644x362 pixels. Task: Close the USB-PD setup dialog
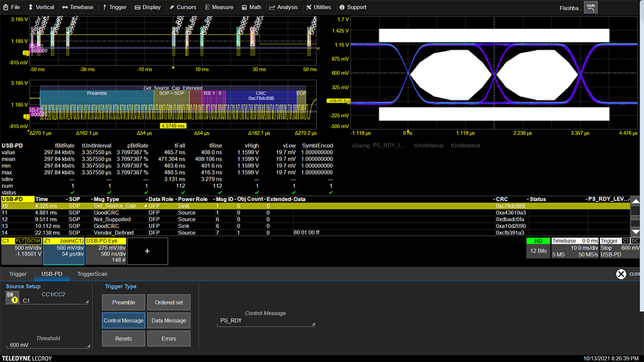621,274
